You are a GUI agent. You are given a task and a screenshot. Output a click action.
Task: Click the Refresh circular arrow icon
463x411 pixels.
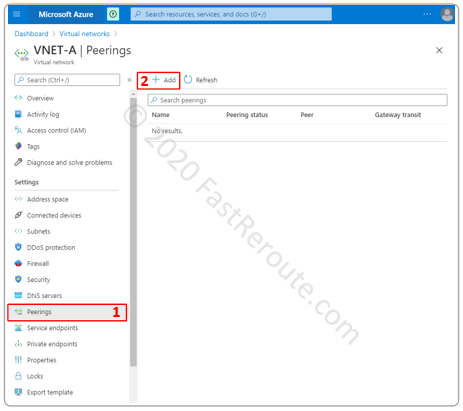tap(188, 80)
